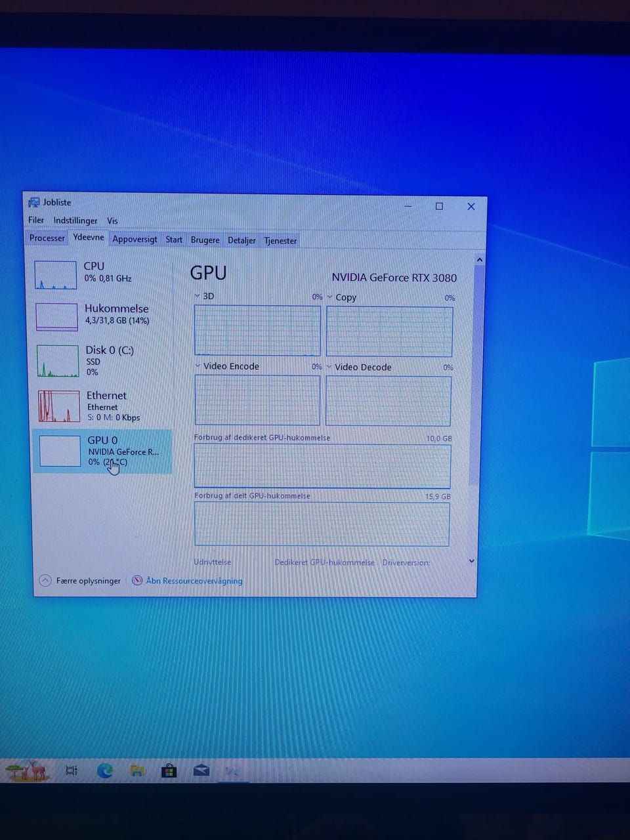
Task: Open the Start tab
Action: 174,240
